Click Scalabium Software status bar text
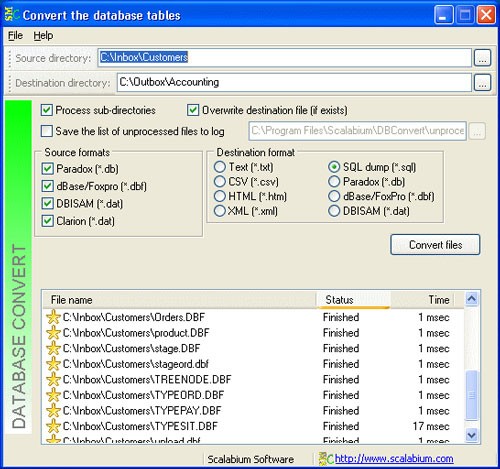 click(x=250, y=459)
